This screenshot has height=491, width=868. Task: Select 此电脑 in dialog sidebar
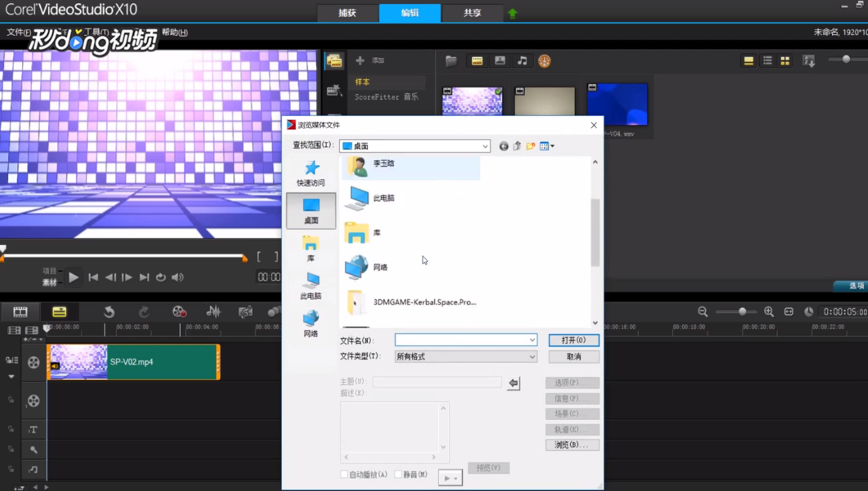pos(311,286)
